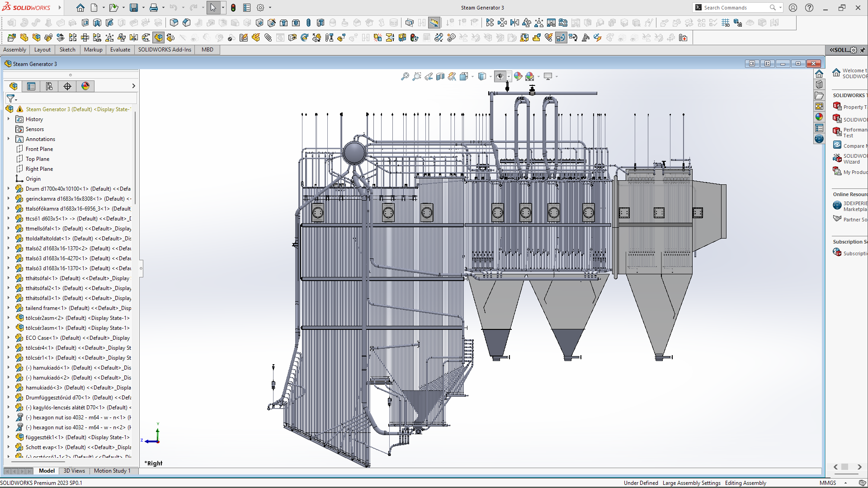Toggle the Hide/Show Items eye button
The width and height of the screenshot is (868, 488).
pyautogui.click(x=500, y=76)
